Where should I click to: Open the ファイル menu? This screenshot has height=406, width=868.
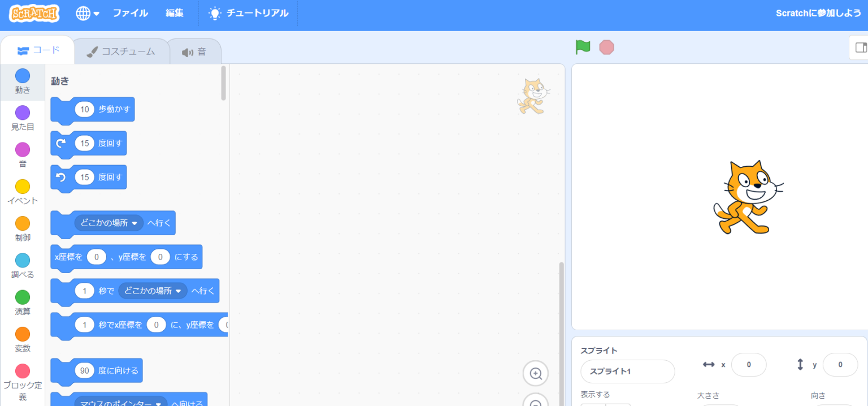[x=130, y=14]
